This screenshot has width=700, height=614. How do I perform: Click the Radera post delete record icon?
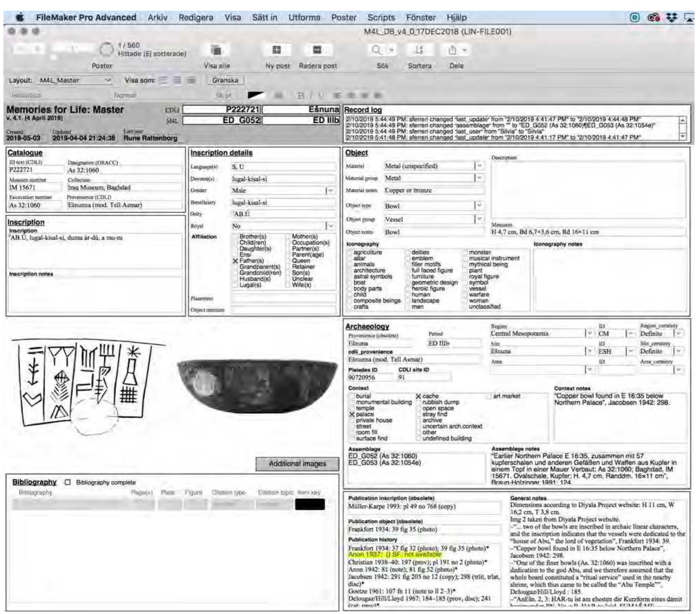point(317,50)
